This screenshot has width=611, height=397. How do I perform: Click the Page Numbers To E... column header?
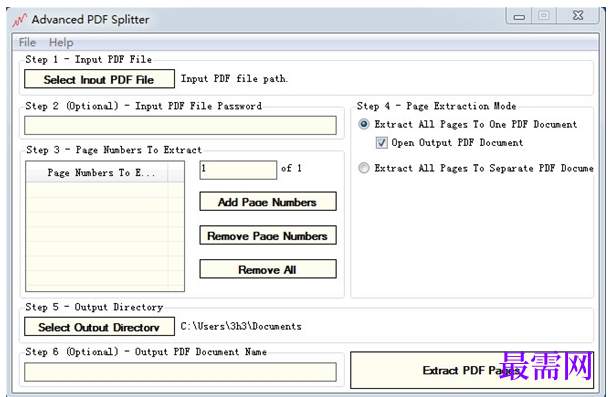[x=97, y=173]
